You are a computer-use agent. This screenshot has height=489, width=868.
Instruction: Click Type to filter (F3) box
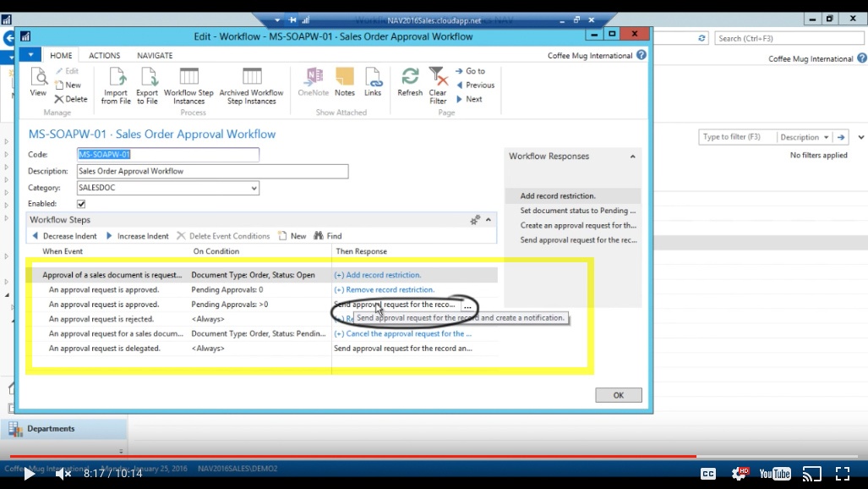tap(737, 137)
